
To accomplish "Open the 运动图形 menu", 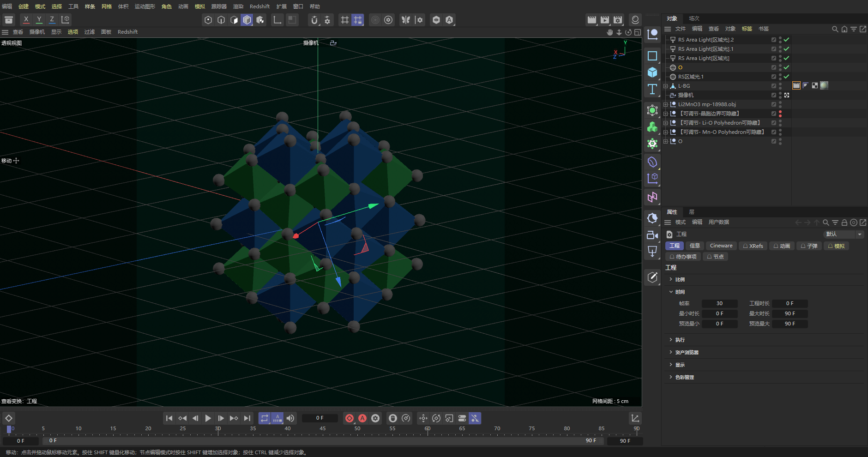I will pyautogui.click(x=145, y=6).
